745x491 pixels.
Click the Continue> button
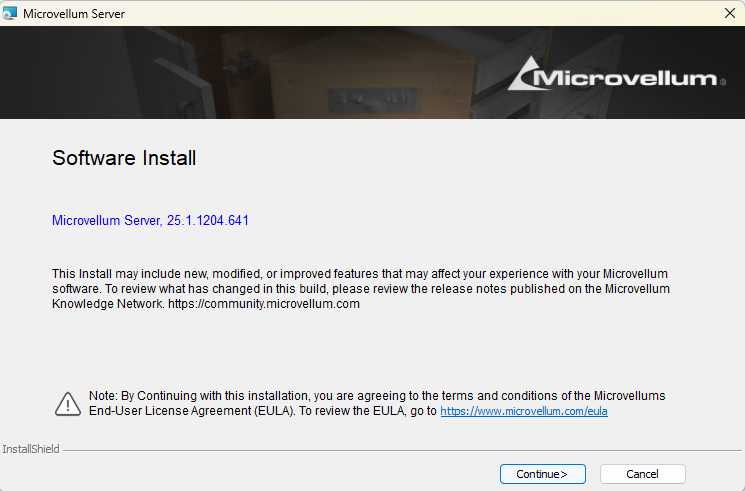pyautogui.click(x=542, y=474)
